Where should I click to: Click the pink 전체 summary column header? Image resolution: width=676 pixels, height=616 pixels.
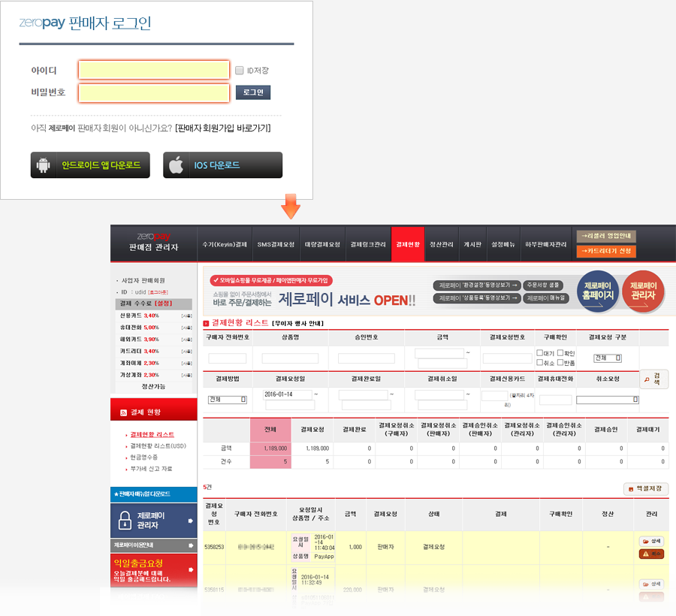click(x=270, y=430)
